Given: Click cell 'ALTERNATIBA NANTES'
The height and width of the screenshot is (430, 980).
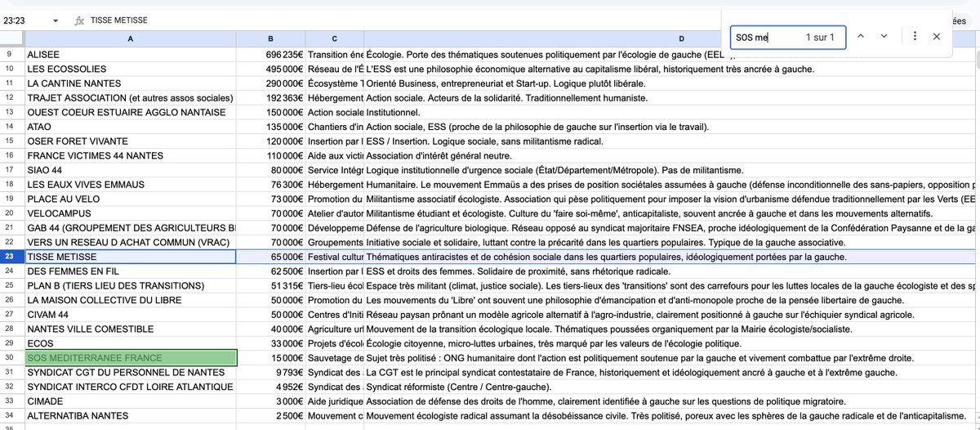Looking at the screenshot, I should [131, 416].
